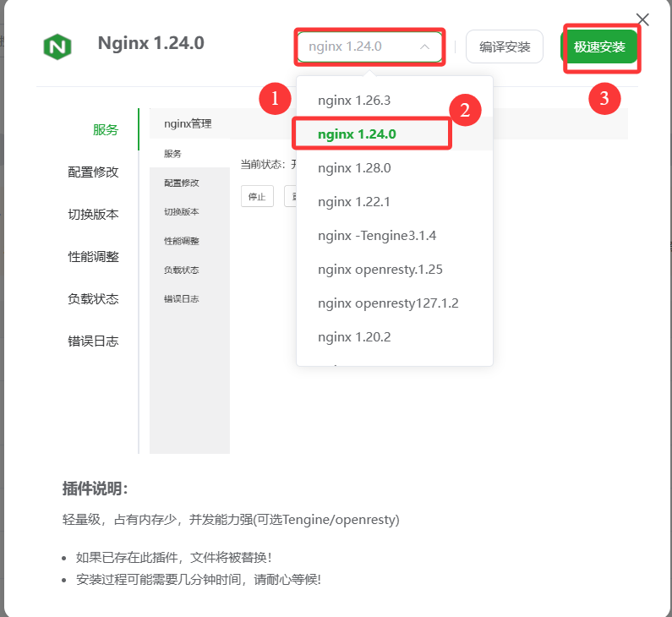The height and width of the screenshot is (617, 672).
Task: Click small 切换版本 item in preview
Action: pos(181,211)
